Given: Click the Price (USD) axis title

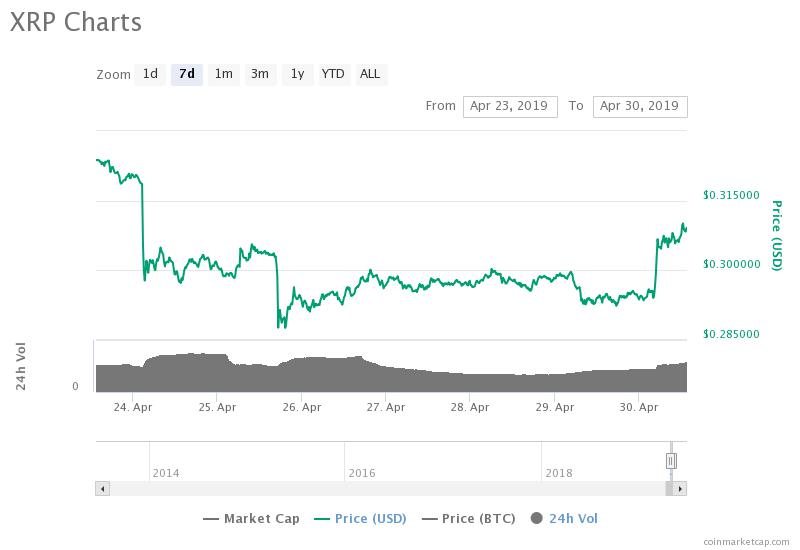Looking at the screenshot, I should [x=776, y=235].
